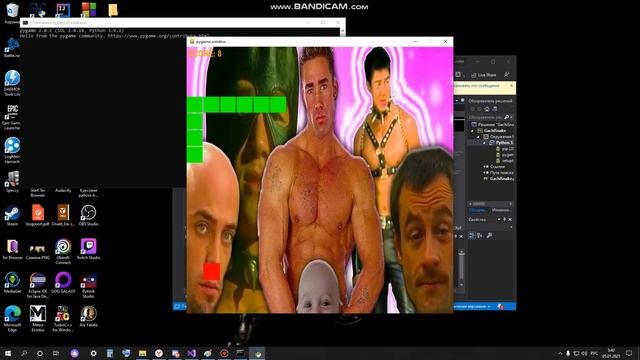Click the search icon in Solution Explorer

pyautogui.click(x=507, y=117)
